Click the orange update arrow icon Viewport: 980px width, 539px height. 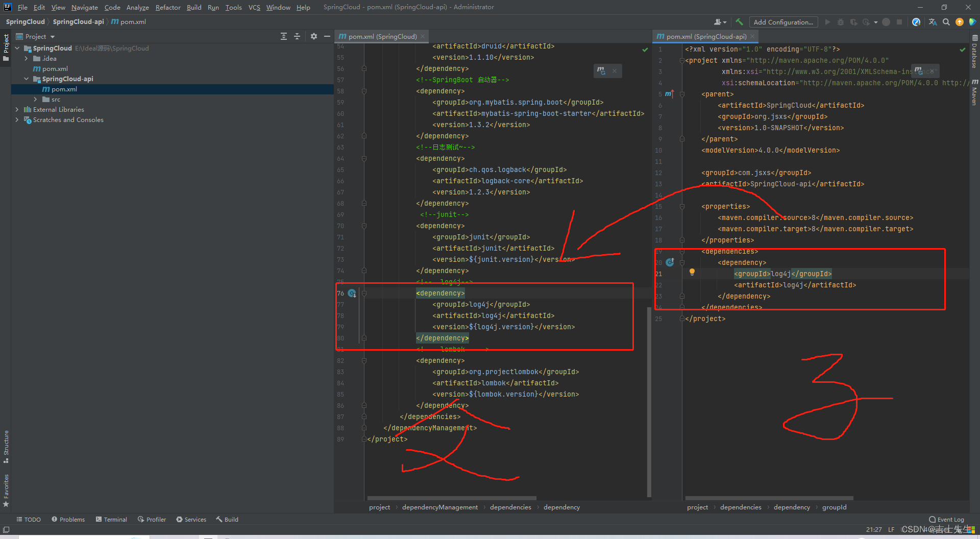point(960,22)
